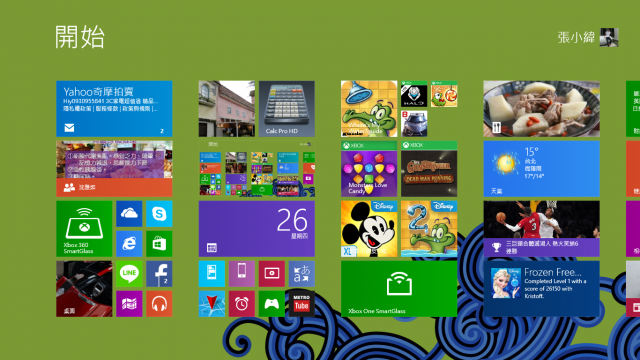Launch Monsters Love Candy tile
Screen dimensions: 640x360
pos(369,169)
